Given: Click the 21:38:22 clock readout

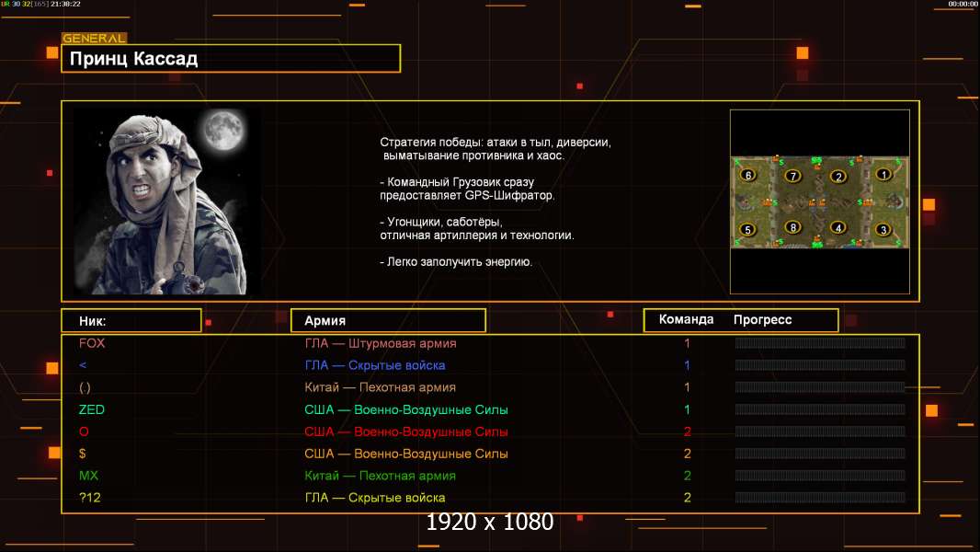Looking at the screenshot, I should (65, 4).
